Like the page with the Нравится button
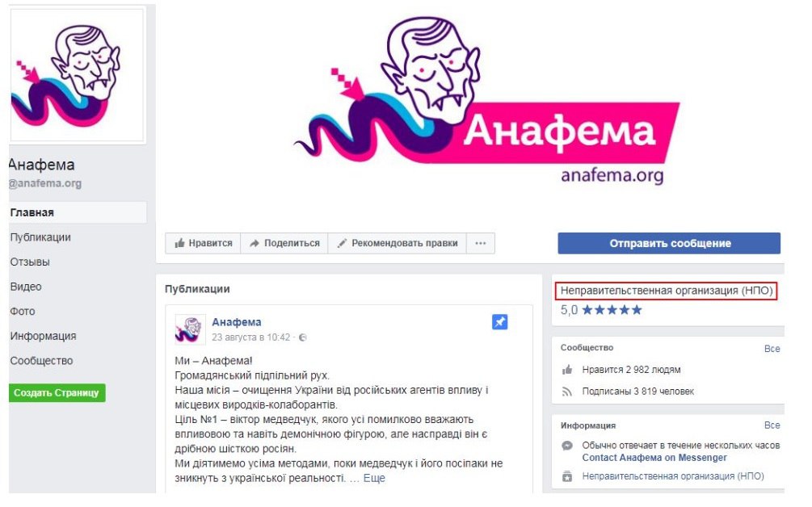Image resolution: width=812 pixels, height=507 pixels. point(203,243)
